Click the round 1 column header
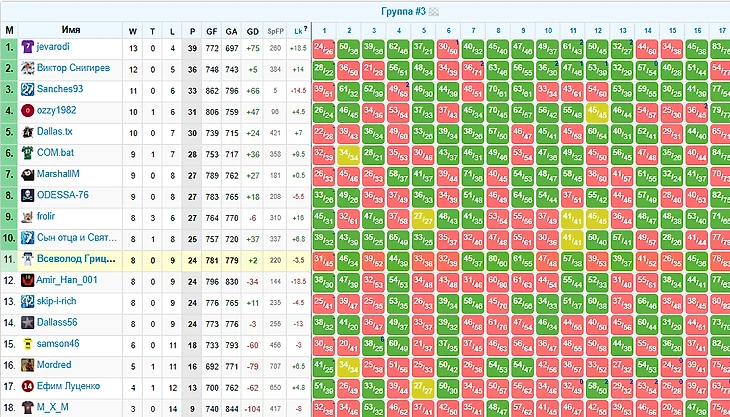 click(324, 31)
